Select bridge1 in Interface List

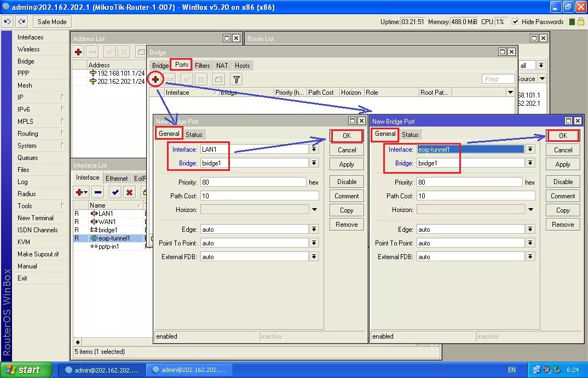[x=109, y=230]
